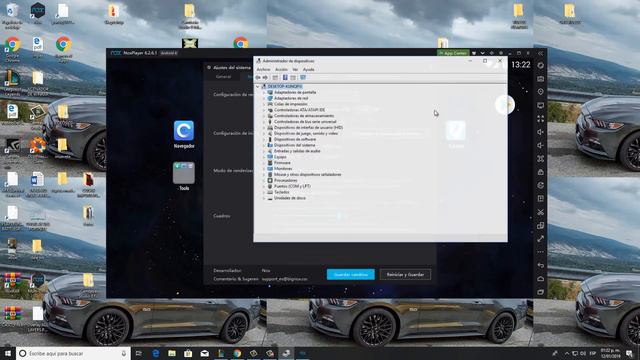Expand Monitores category
This screenshot has width=640, height=360.
[264, 169]
